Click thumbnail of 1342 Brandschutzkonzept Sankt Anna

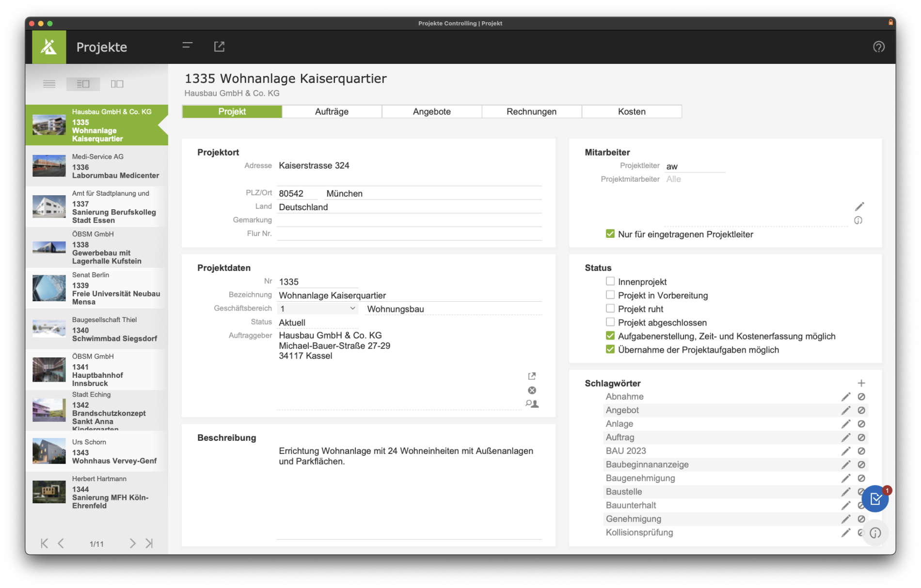click(x=49, y=410)
